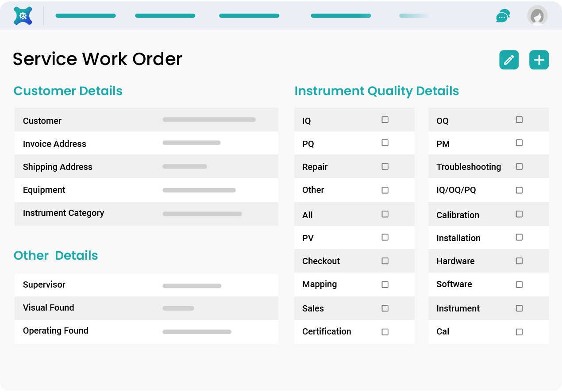Check the All checkbox
The width and height of the screenshot is (562, 392).
click(385, 214)
